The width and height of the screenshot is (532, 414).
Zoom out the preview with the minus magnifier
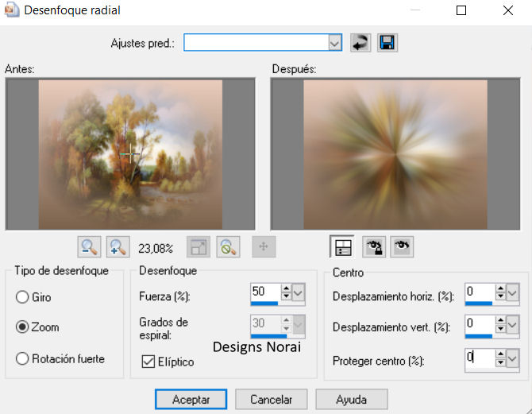(x=89, y=247)
